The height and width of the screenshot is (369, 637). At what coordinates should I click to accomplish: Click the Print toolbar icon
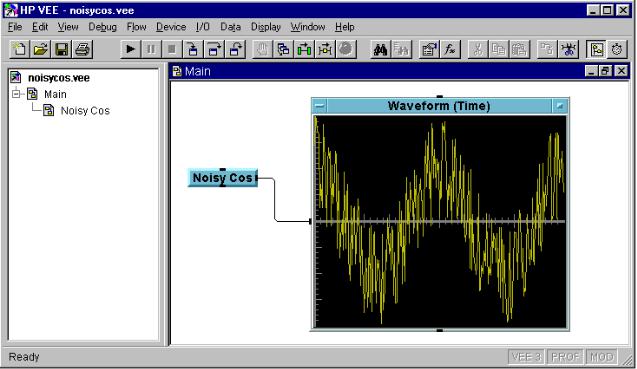pos(83,50)
